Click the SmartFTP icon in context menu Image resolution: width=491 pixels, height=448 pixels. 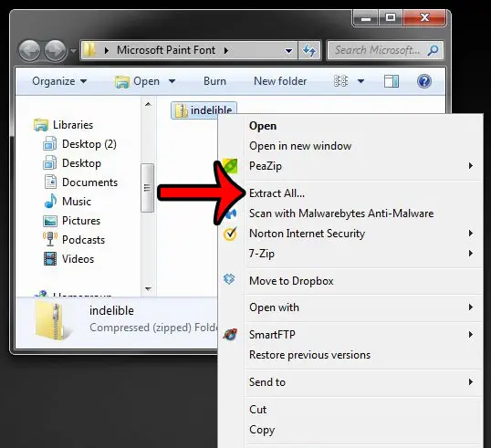230,334
